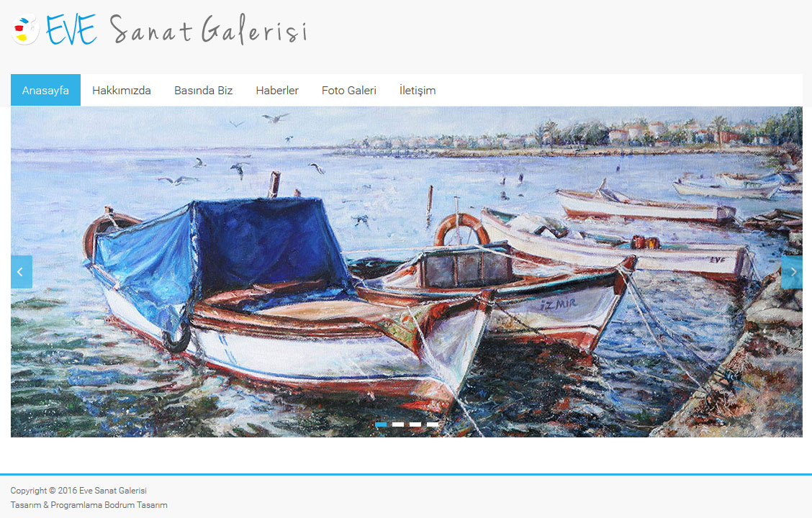The width and height of the screenshot is (812, 518).
Task: Select the fourth slide indicator dot
Action: pyautogui.click(x=433, y=424)
